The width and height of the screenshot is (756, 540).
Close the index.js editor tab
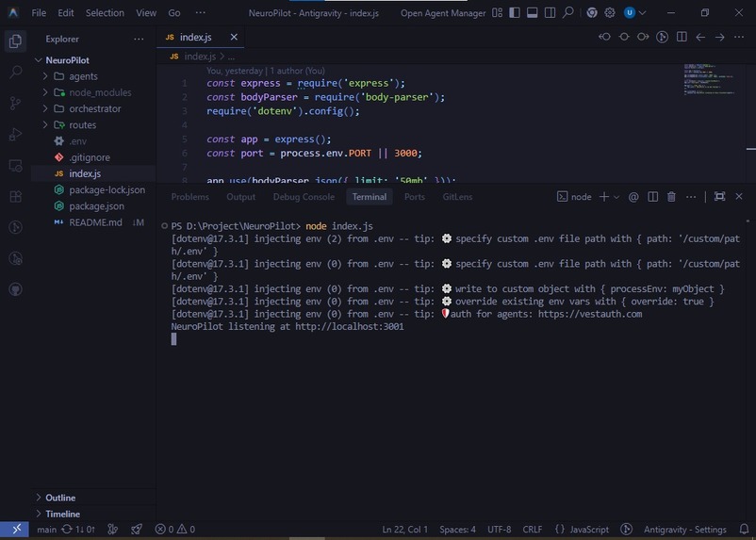[x=234, y=37]
